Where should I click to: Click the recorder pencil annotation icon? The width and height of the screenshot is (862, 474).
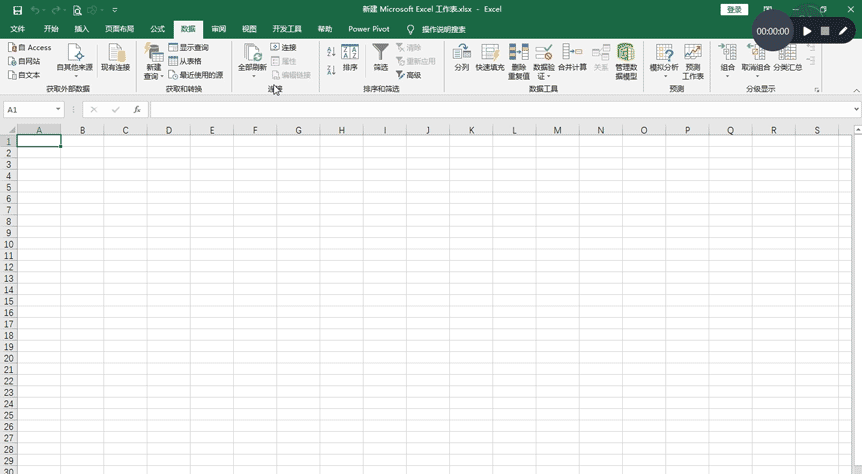click(x=843, y=31)
